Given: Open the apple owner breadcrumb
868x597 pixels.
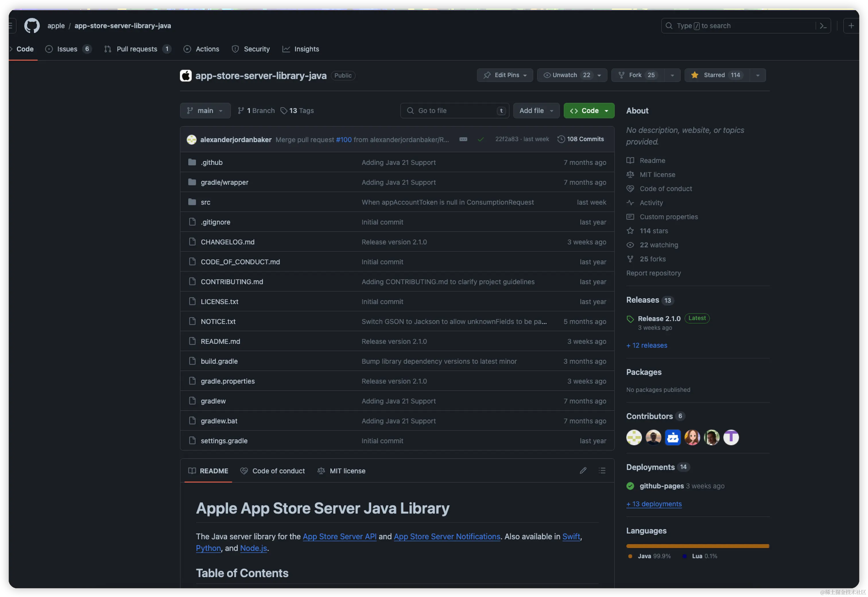Looking at the screenshot, I should (56, 26).
